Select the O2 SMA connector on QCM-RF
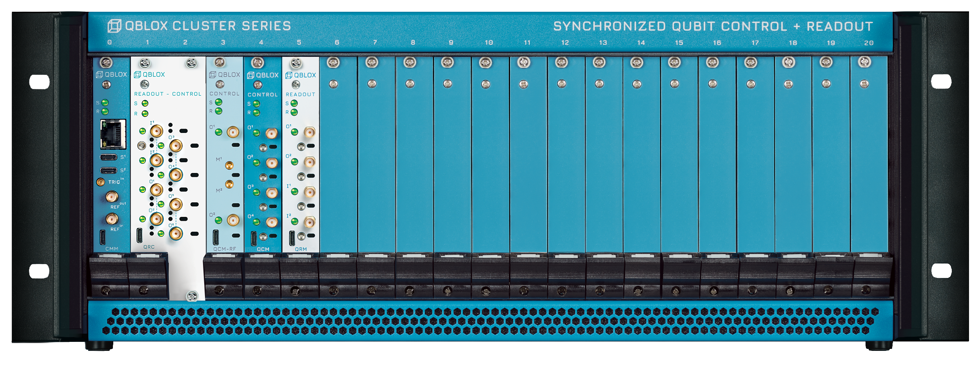The width and height of the screenshot is (980, 365). pyautogui.click(x=233, y=220)
